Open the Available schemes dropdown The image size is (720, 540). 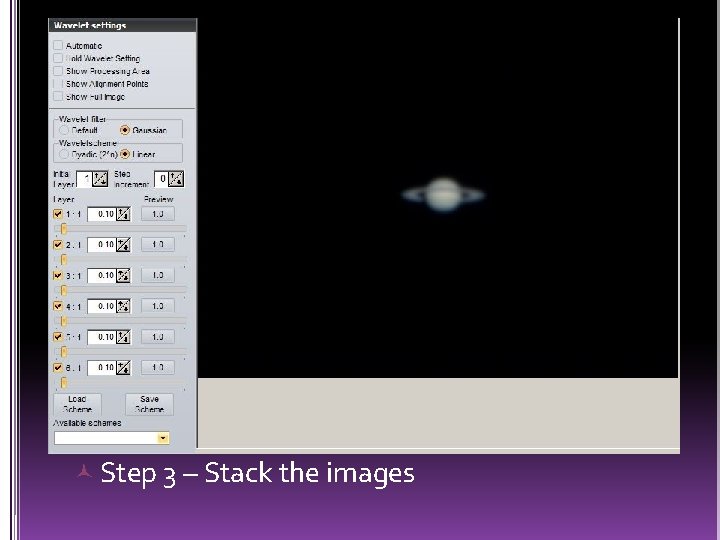pyautogui.click(x=163, y=438)
